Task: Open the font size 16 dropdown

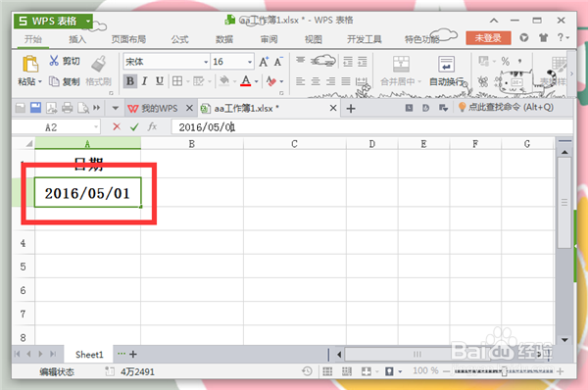Action: coord(250,62)
